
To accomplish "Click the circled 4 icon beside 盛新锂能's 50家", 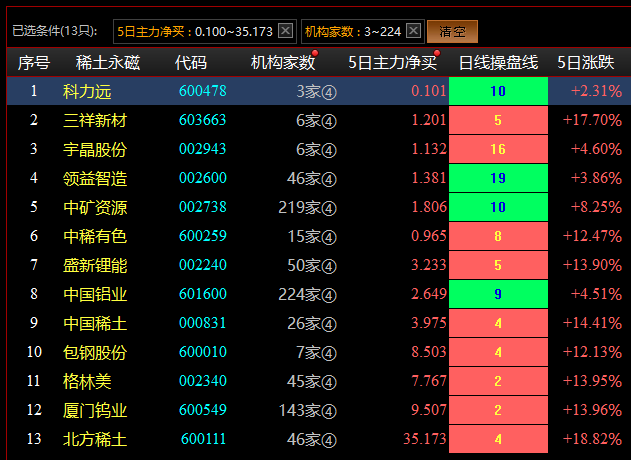I will [x=329, y=266].
